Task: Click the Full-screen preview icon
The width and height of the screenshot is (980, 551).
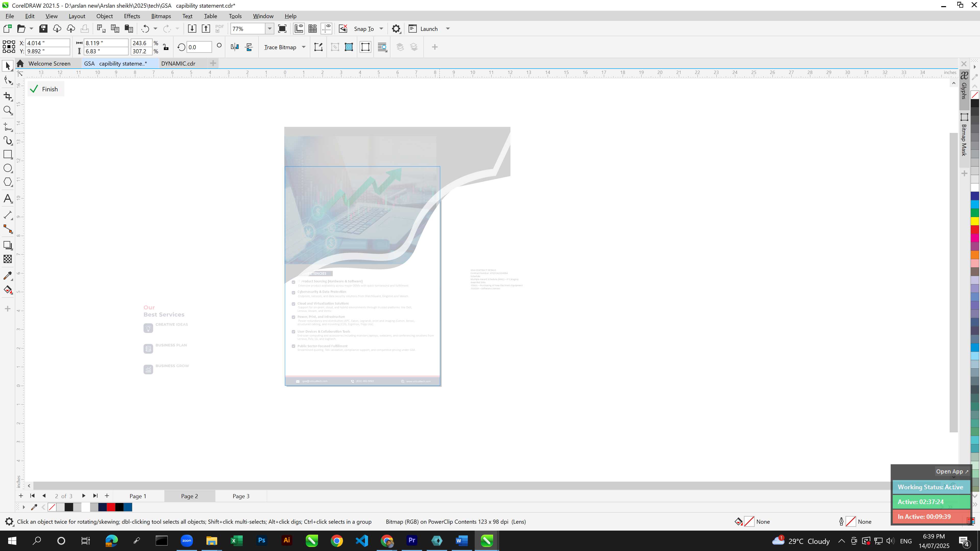Action: click(282, 29)
